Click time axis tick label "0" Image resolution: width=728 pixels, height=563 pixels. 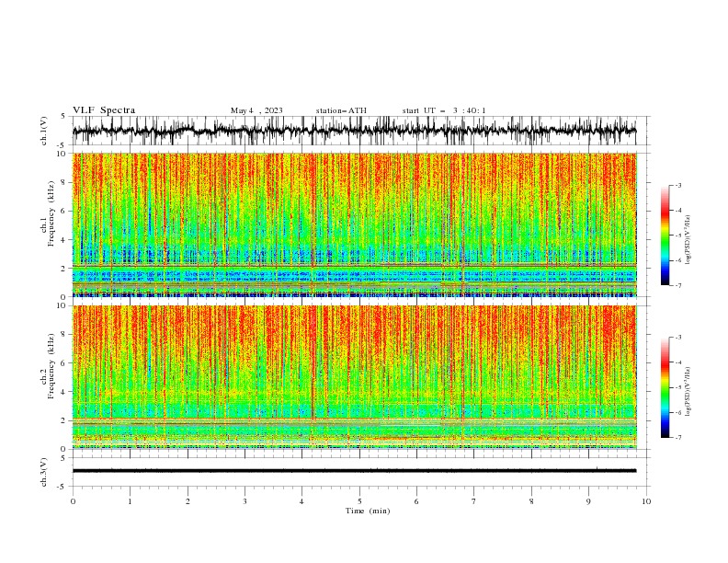point(73,501)
